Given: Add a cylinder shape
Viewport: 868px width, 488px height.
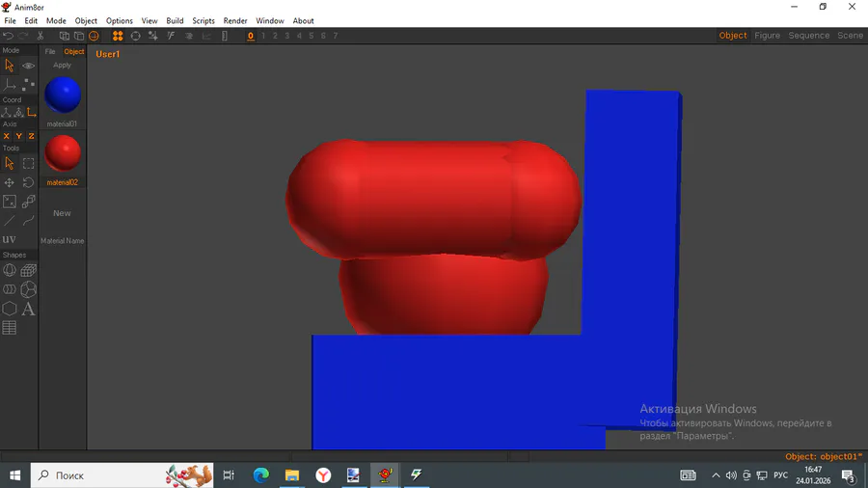Looking at the screenshot, I should (10, 289).
